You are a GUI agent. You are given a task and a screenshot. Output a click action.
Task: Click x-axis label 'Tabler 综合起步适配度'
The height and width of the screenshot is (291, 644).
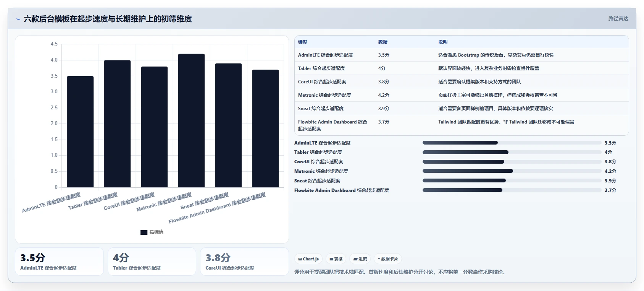coord(93,202)
